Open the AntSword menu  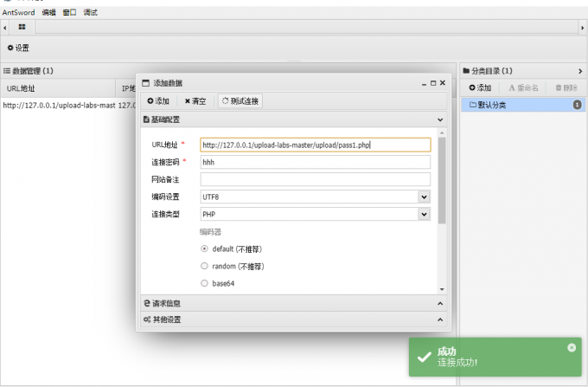pyautogui.click(x=18, y=12)
